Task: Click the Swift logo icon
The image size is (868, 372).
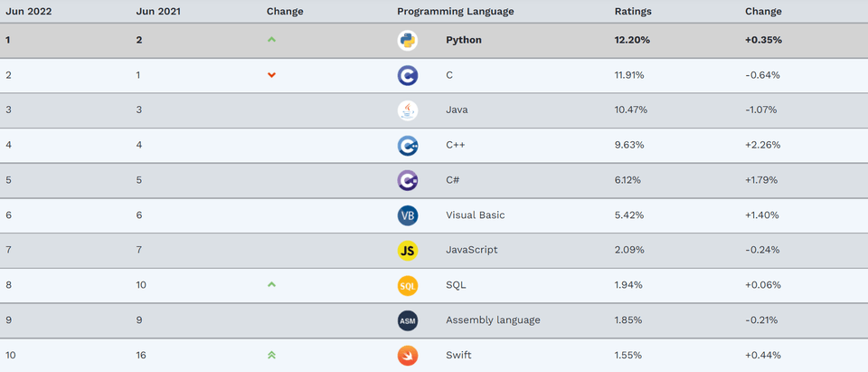Action: click(408, 356)
